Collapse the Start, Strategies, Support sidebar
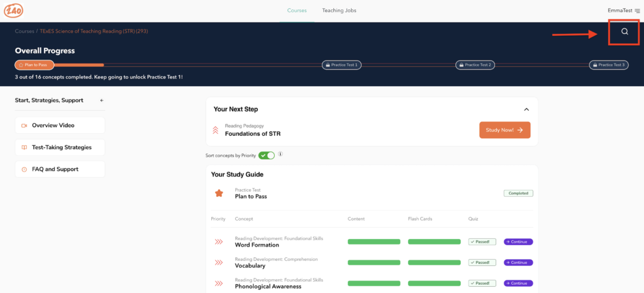 (x=102, y=100)
